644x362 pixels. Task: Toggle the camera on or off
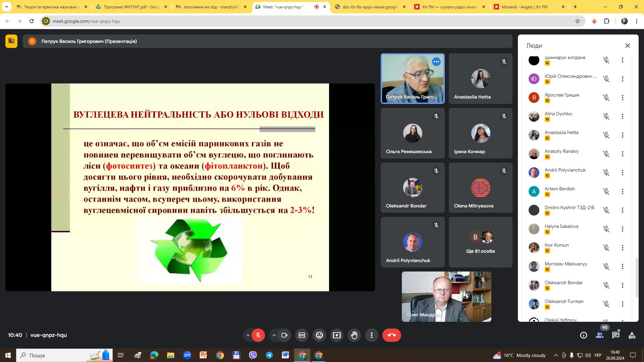[x=284, y=335]
